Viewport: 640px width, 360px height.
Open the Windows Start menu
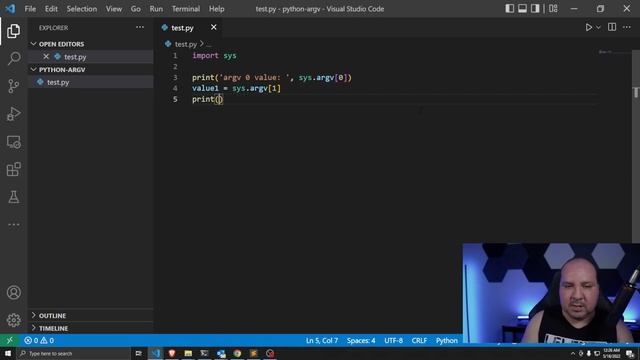point(8,353)
